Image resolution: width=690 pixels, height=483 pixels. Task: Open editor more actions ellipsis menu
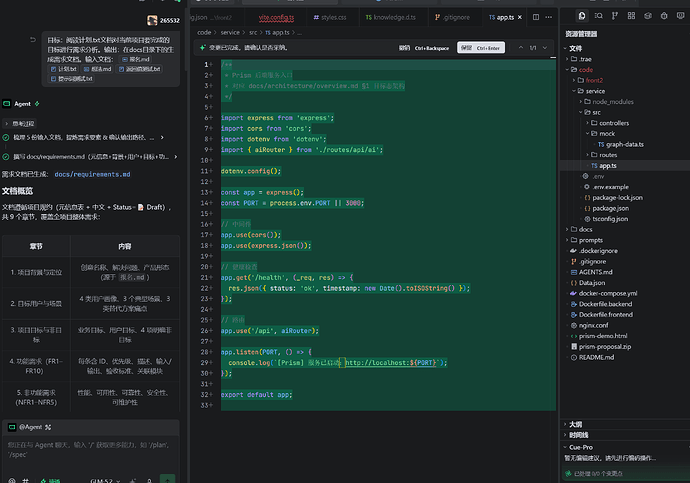(x=548, y=17)
